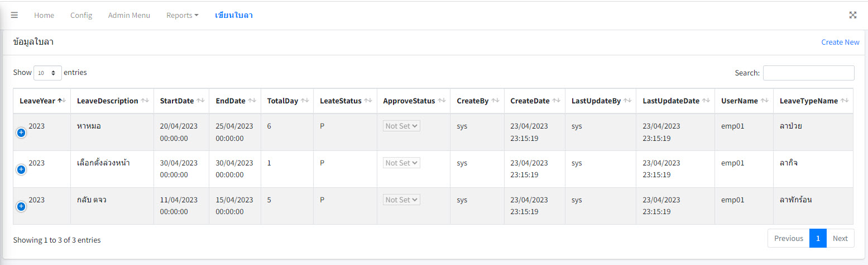Click inside the Search input field
The image size is (868, 265).
point(808,73)
